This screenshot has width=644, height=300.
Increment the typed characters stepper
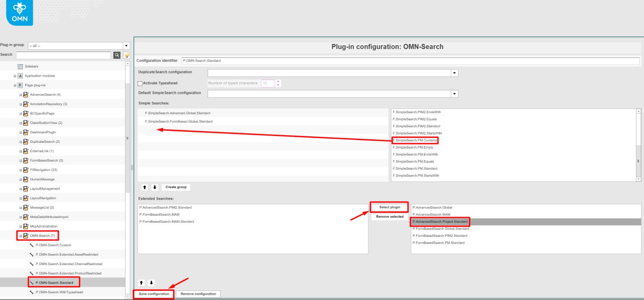278,81
